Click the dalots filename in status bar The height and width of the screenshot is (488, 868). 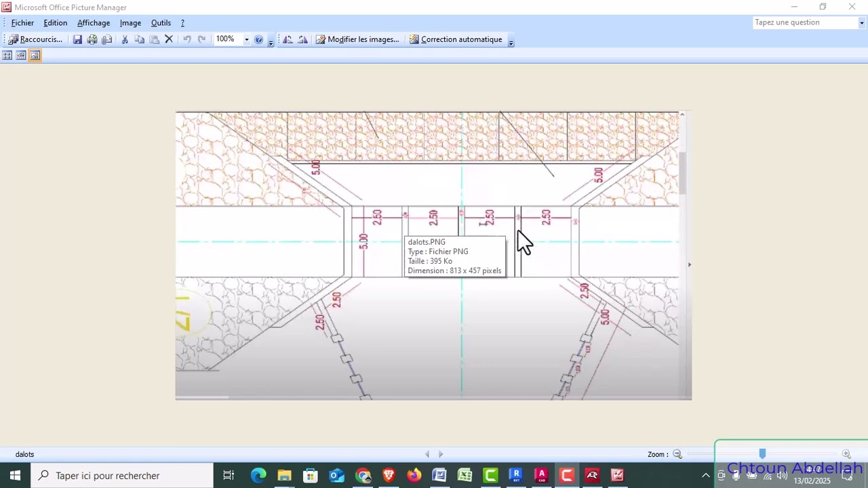coord(24,454)
